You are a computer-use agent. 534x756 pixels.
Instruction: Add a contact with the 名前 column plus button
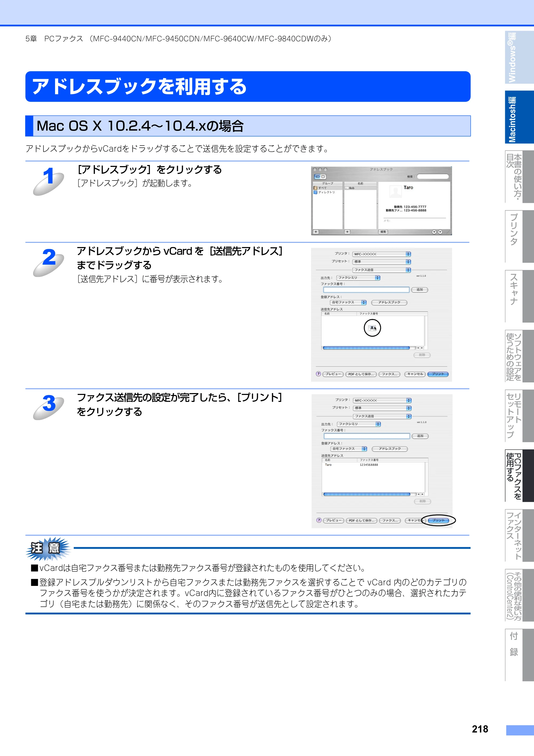(347, 232)
